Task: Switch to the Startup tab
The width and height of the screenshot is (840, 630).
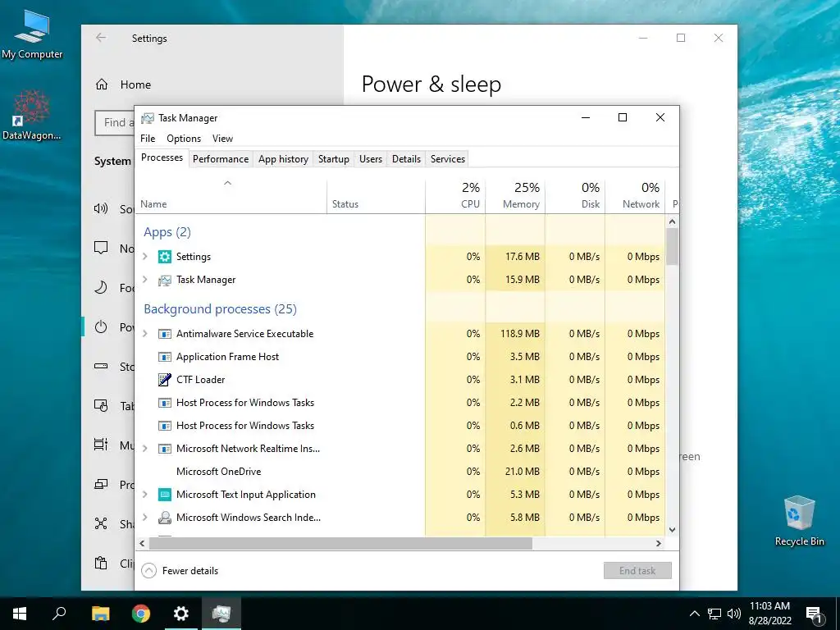Action: click(x=334, y=159)
